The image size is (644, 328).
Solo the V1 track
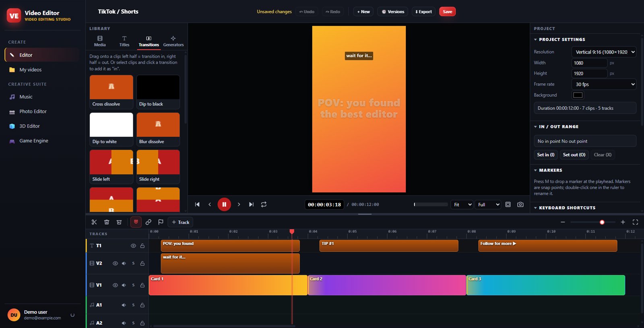[x=133, y=285]
